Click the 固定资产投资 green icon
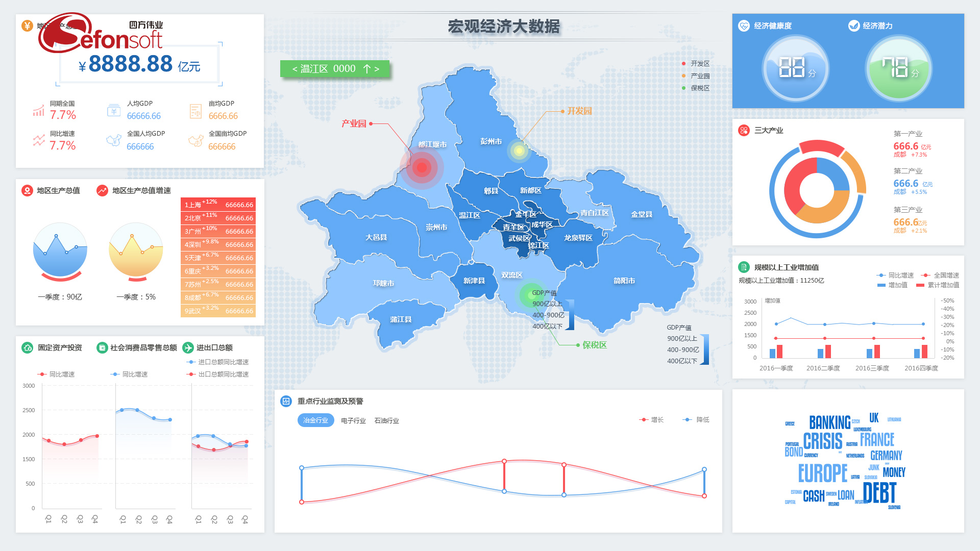Image resolution: width=980 pixels, height=551 pixels. [x=28, y=348]
